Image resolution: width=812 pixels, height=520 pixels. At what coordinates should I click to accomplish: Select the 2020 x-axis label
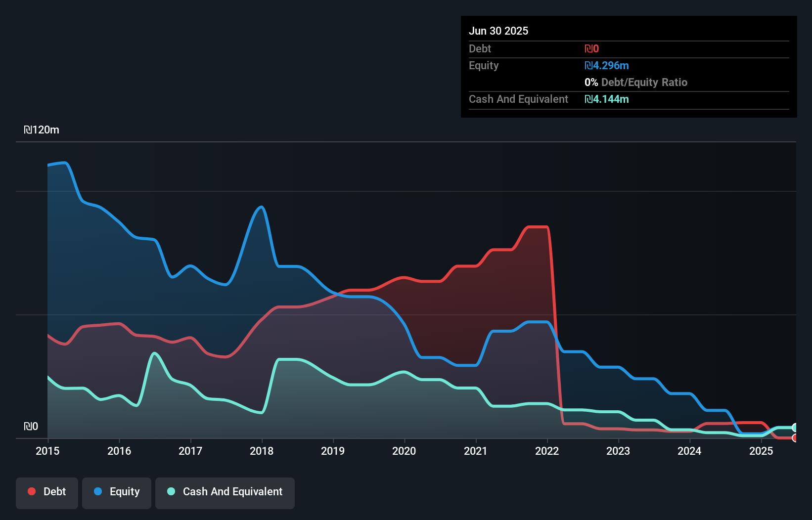pos(404,451)
